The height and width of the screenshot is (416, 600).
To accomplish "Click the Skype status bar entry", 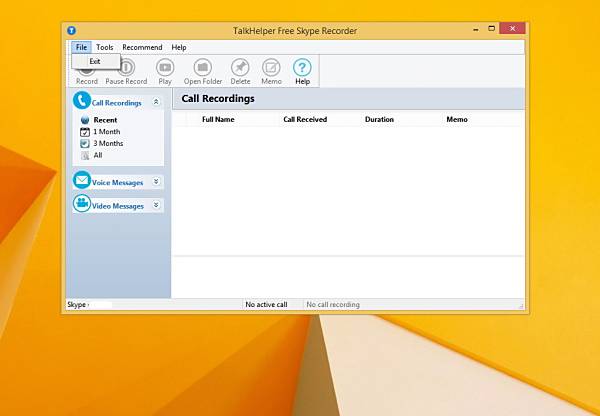I will tap(78, 305).
